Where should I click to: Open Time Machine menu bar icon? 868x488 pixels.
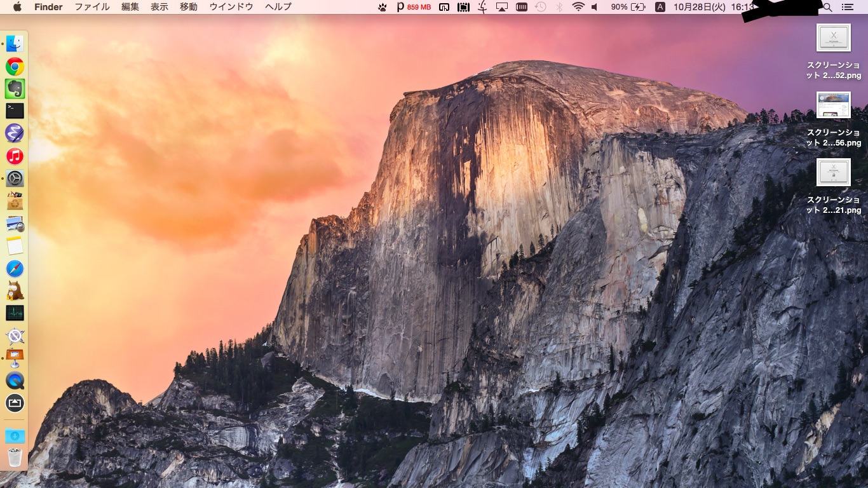point(540,7)
